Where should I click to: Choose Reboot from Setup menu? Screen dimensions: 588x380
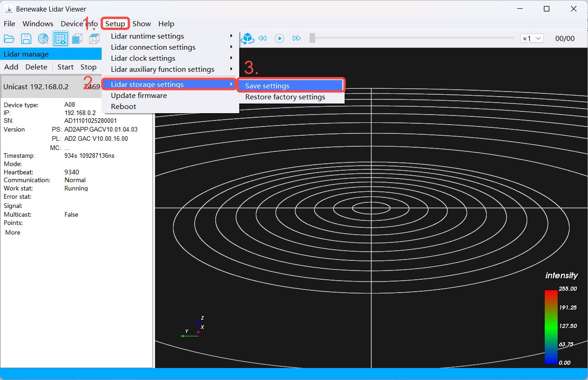point(170,106)
